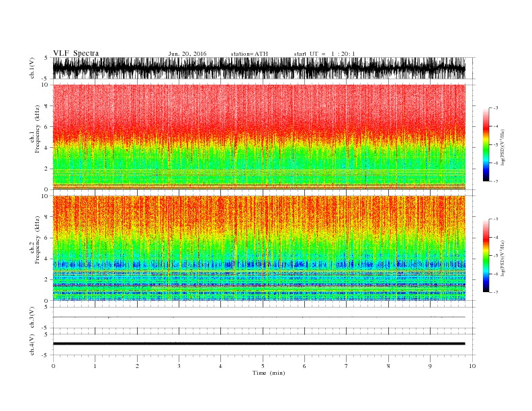Click the 'station=ATH' header label
This screenshot has height=411, width=532.
[x=249, y=54]
